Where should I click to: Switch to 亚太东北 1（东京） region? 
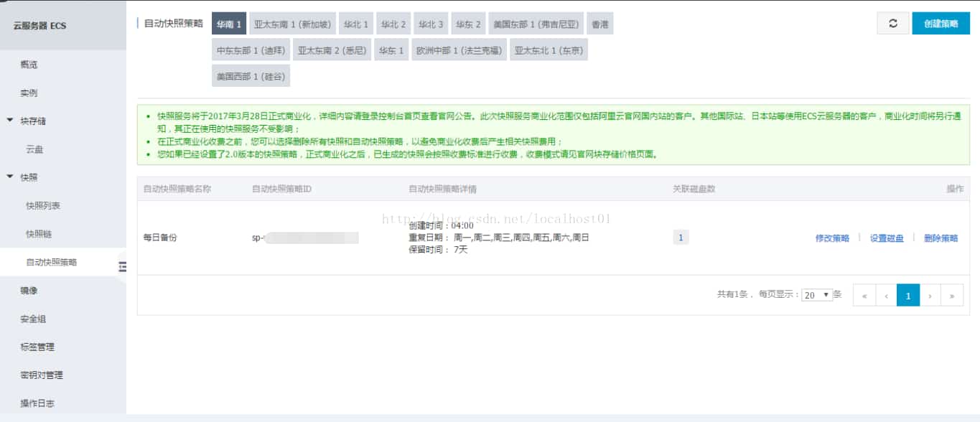549,50
